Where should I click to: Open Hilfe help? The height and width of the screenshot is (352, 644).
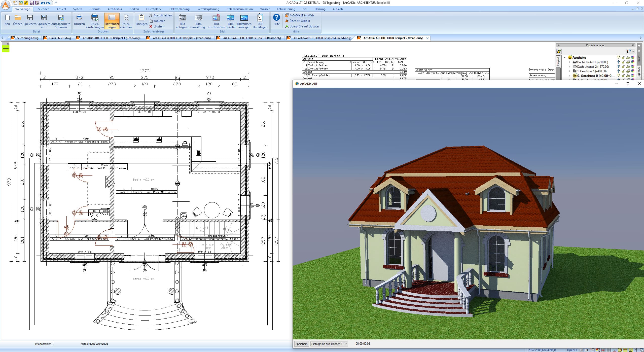click(276, 20)
